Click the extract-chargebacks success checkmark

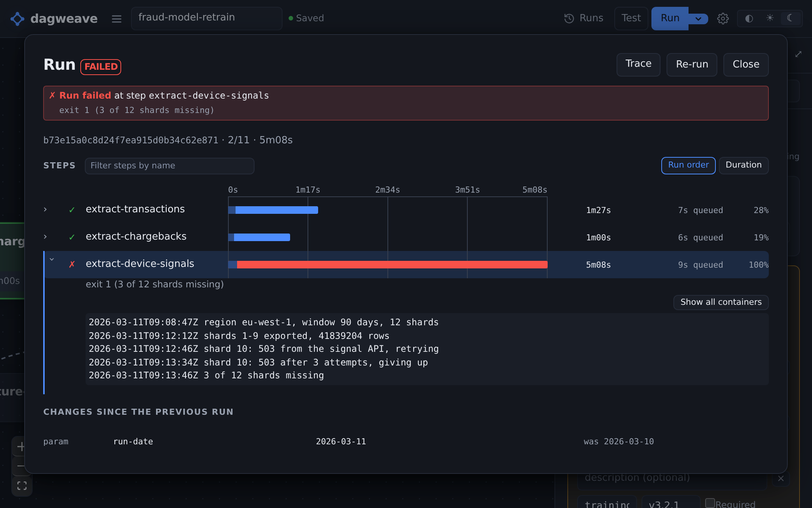point(72,237)
